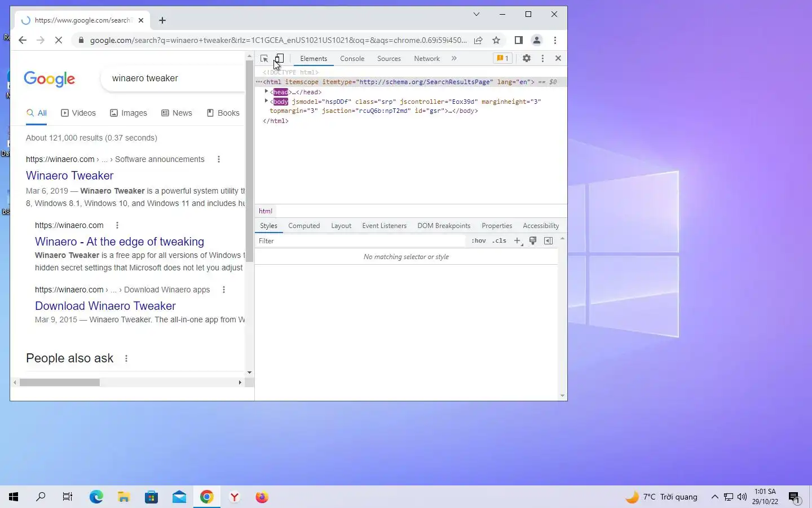This screenshot has width=812, height=508.
Task: Click the page horizontal scrollbar thumb
Action: click(x=60, y=383)
